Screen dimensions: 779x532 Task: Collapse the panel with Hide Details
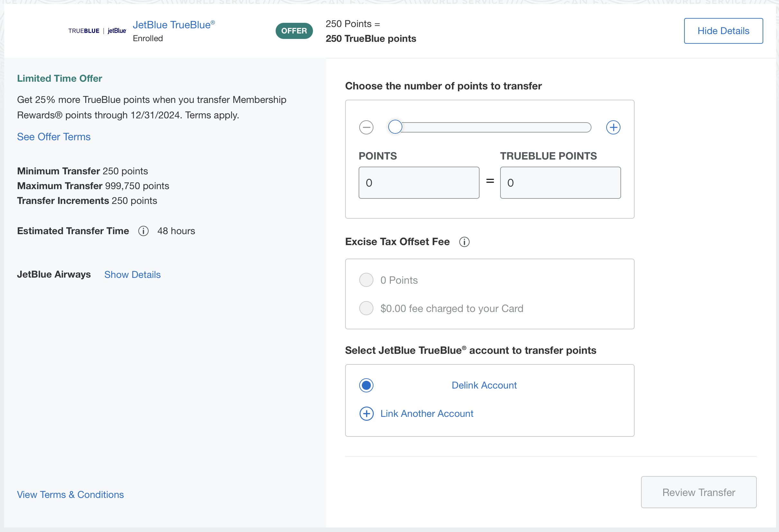click(723, 31)
